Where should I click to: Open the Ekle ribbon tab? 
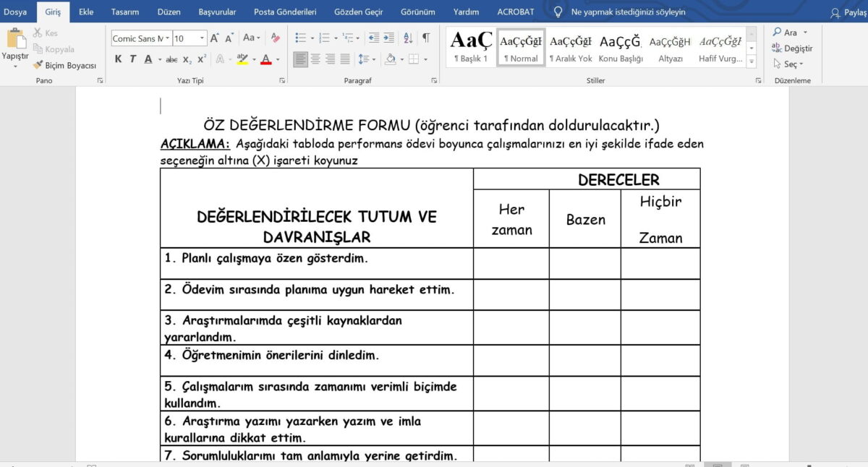[x=86, y=12]
